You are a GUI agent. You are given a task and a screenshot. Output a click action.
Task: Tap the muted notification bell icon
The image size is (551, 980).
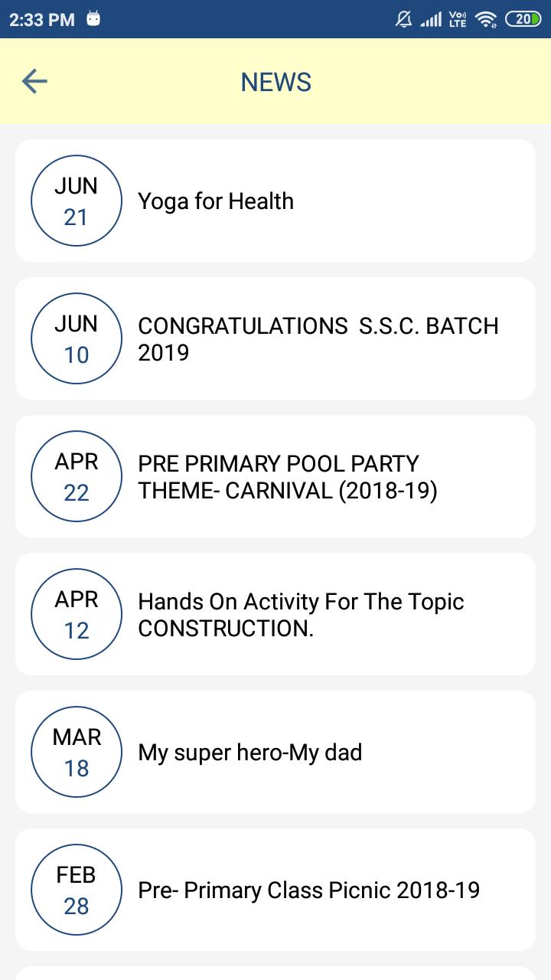[403, 19]
